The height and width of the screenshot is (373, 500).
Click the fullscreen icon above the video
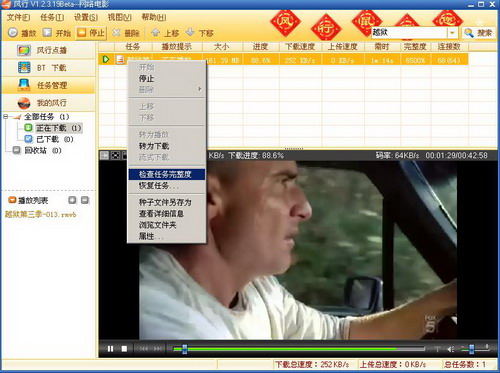tap(115, 155)
